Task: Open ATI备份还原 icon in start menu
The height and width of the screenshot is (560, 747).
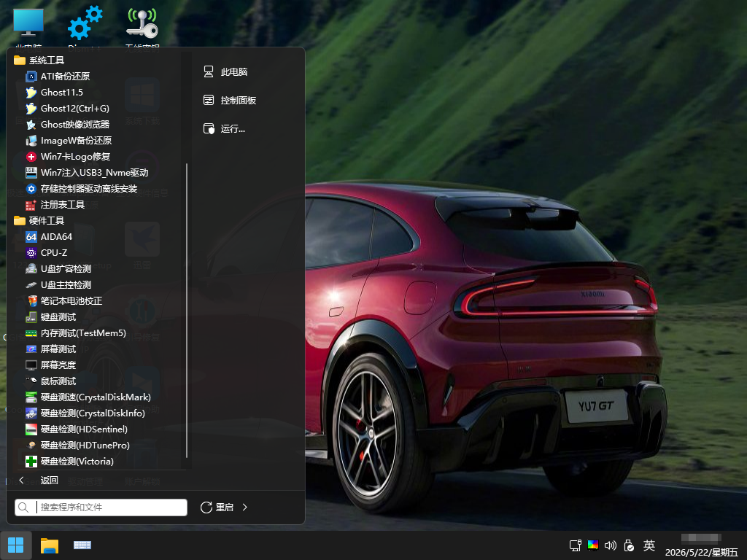Action: point(31,76)
